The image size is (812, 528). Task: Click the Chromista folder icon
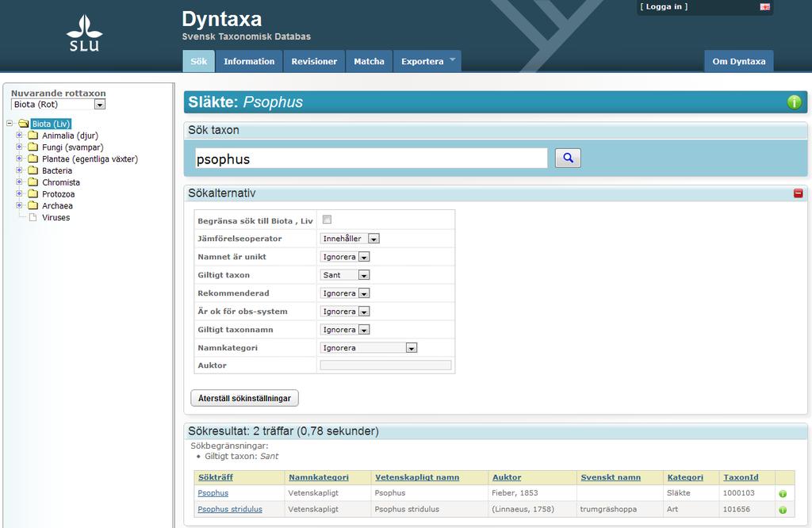pyautogui.click(x=33, y=182)
